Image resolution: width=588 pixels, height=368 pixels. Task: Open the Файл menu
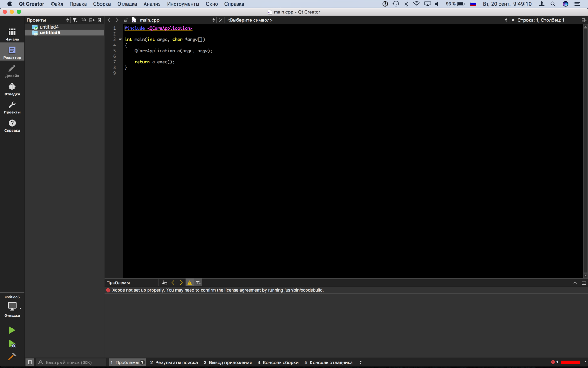click(x=57, y=4)
